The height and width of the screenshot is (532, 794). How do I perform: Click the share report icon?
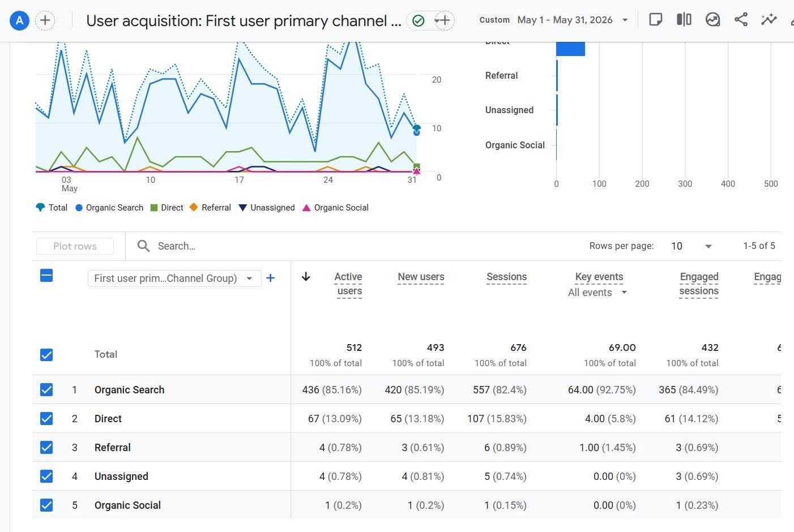[x=740, y=20]
